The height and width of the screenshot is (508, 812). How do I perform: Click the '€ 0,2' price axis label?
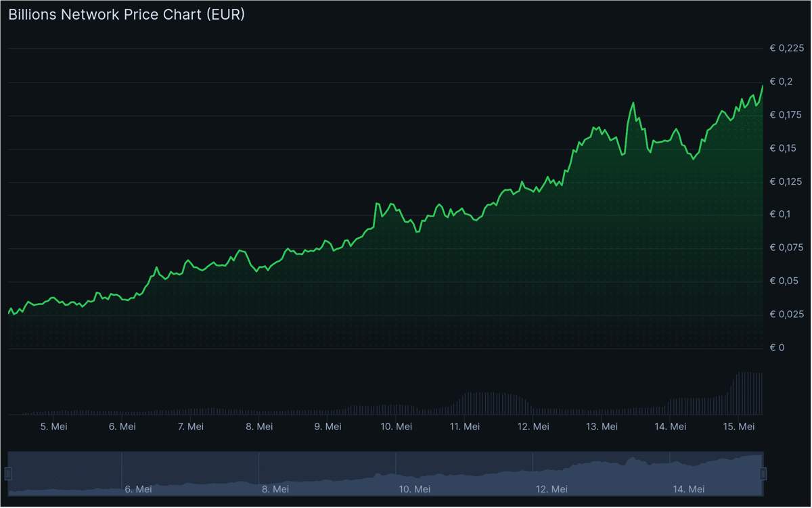pos(781,82)
